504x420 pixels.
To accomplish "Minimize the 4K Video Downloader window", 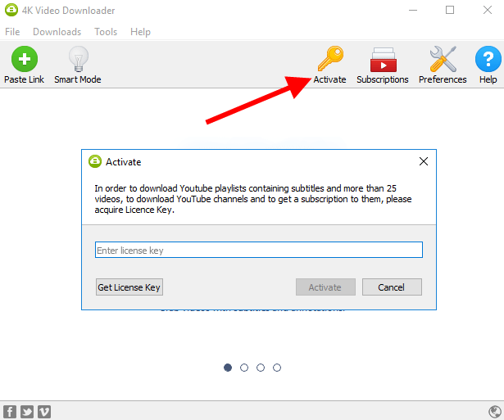I will pos(413,10).
